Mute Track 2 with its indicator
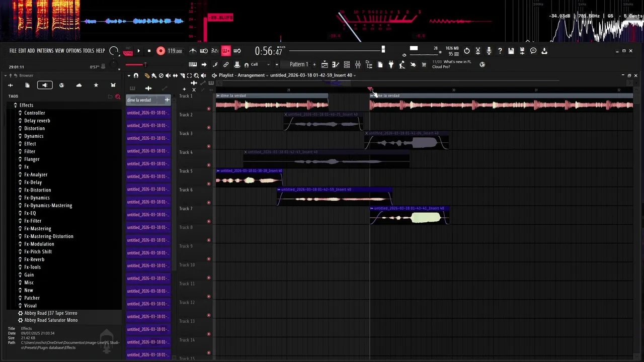This screenshot has width=644, height=362. (x=209, y=127)
